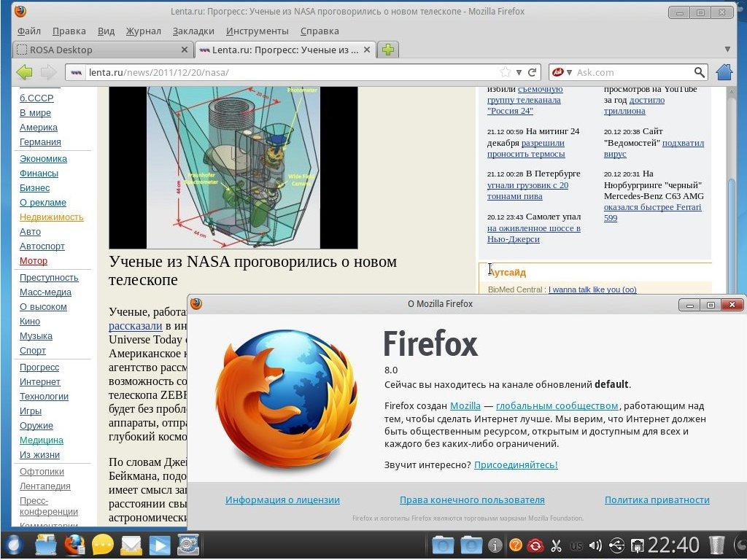
Task: Open the search engine dropdown arrow
Action: (569, 72)
